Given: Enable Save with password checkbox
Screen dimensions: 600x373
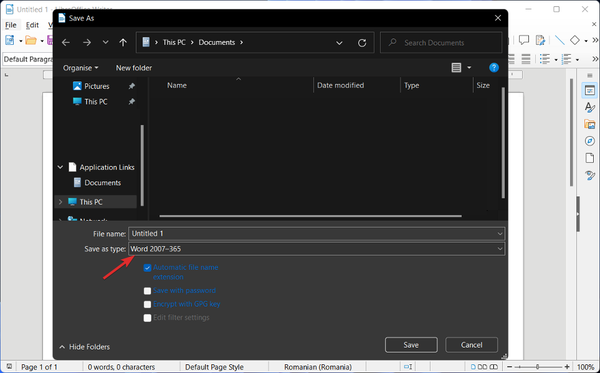Looking at the screenshot, I should (147, 291).
